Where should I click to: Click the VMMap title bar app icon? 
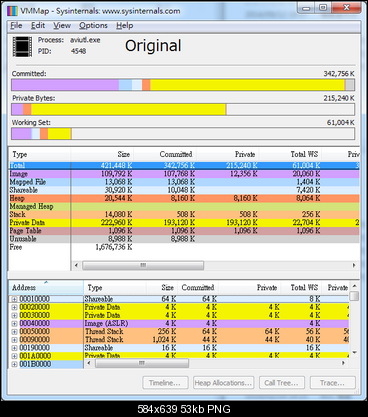[12, 11]
